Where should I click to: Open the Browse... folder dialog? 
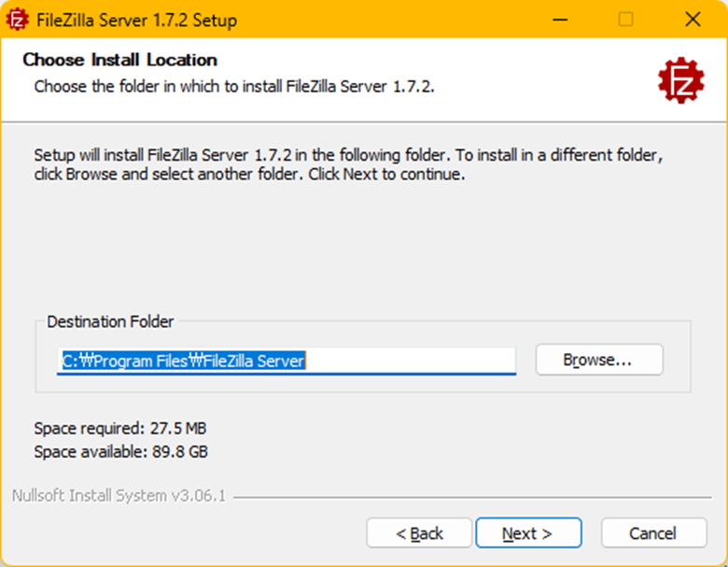(x=599, y=360)
